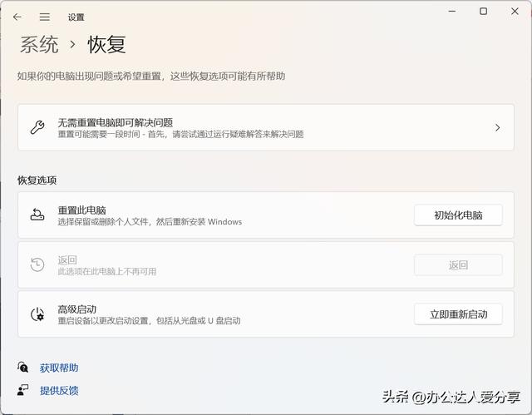Click the breadcrumb chevron after 系统
532x415 pixels.
(x=72, y=44)
